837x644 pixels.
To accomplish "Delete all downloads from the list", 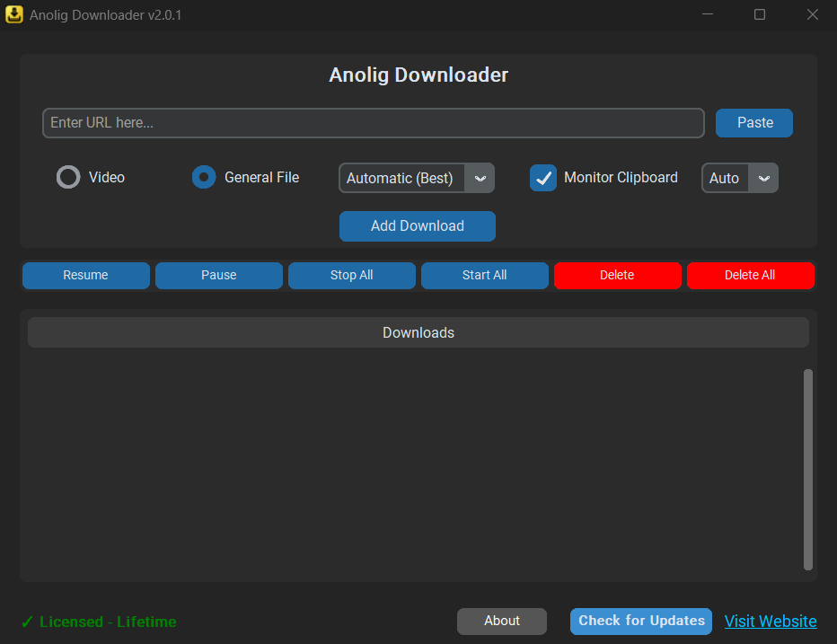I will click(751, 275).
